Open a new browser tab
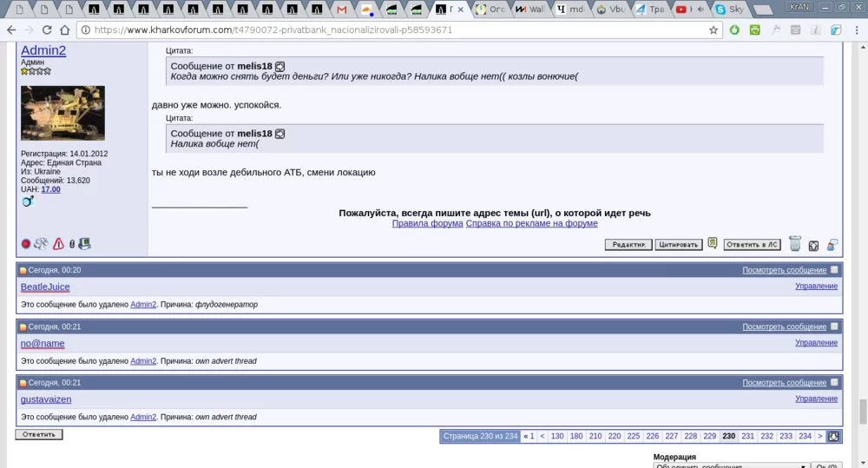Screen dimensions: 868x468 tap(763, 10)
